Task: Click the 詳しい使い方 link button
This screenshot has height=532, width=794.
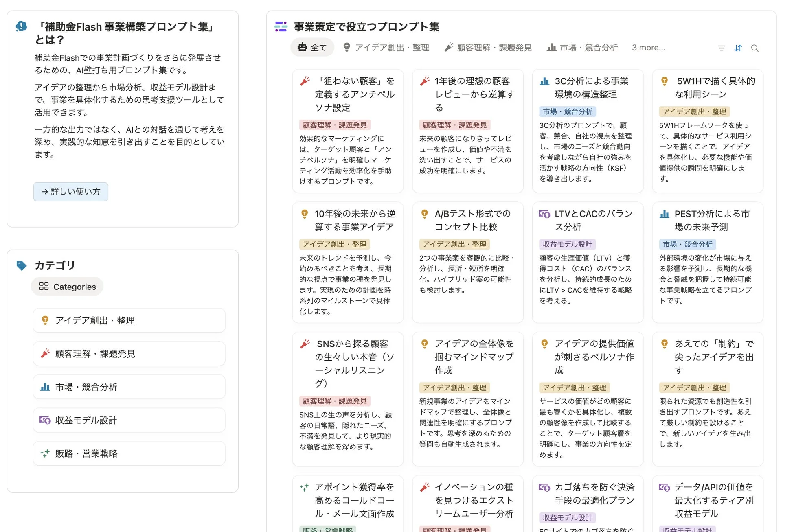Action: point(71,192)
